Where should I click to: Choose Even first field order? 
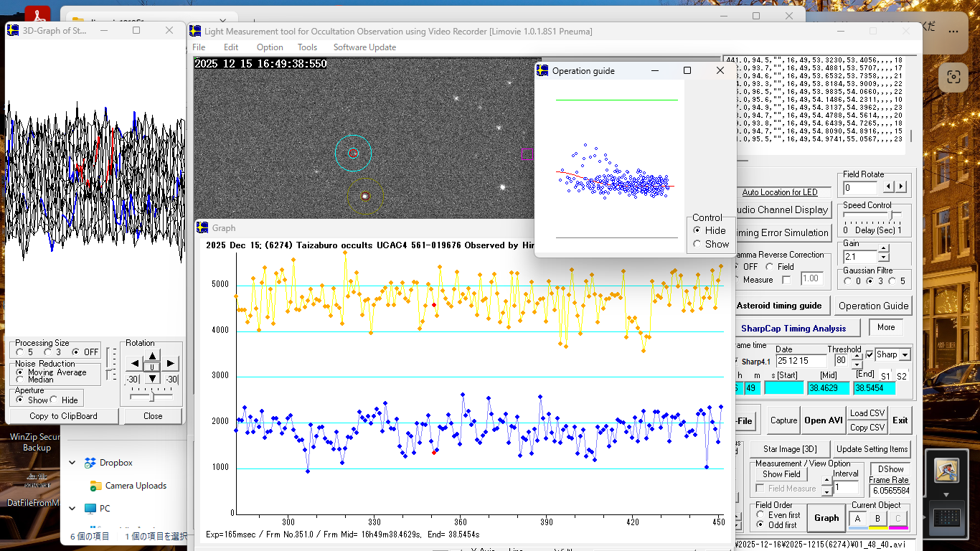pos(760,515)
